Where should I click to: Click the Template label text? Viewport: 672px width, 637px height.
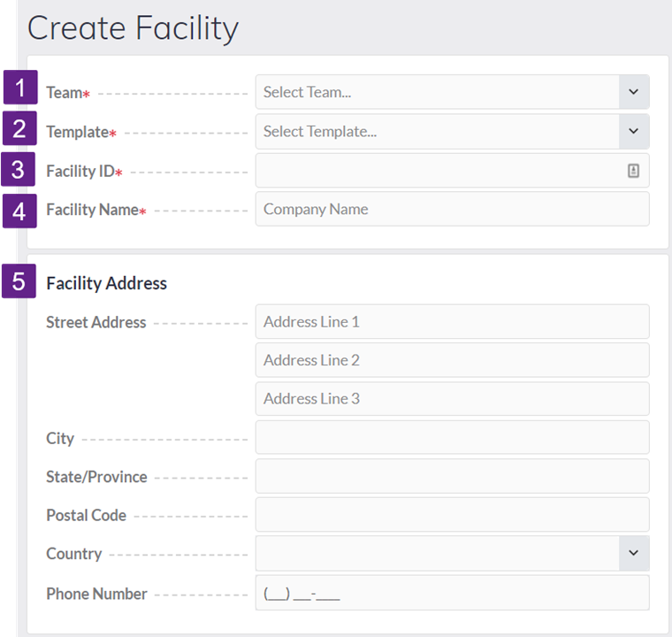tap(78, 132)
